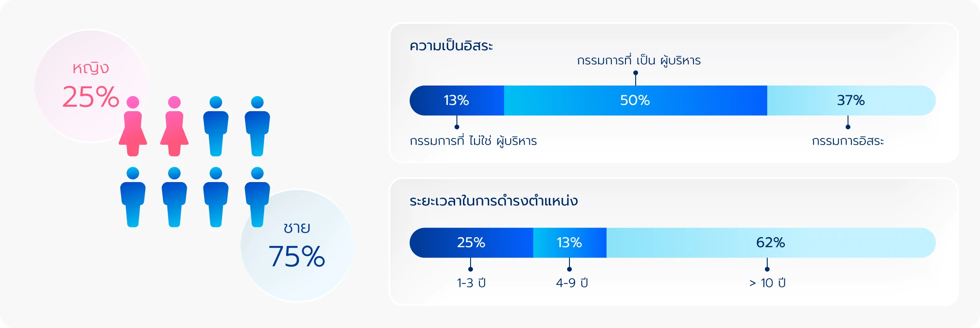Screen dimensions: 980x328
Task: Click the marker dot below the 37% segment
Action: click(x=848, y=127)
